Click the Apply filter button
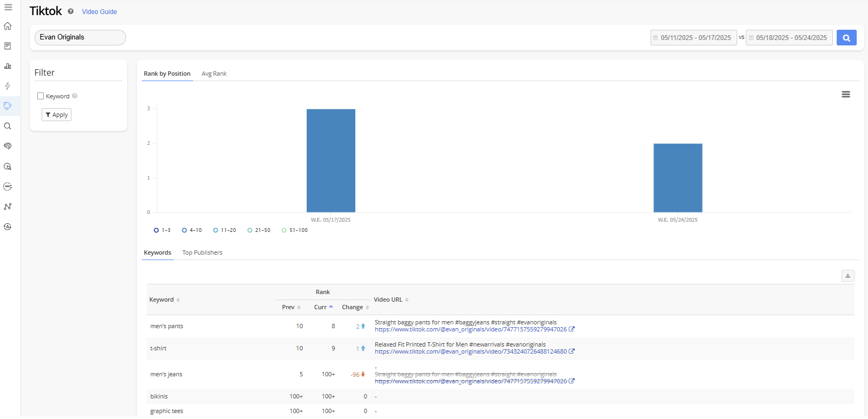Viewport: 868px width, 419px height. [x=56, y=115]
